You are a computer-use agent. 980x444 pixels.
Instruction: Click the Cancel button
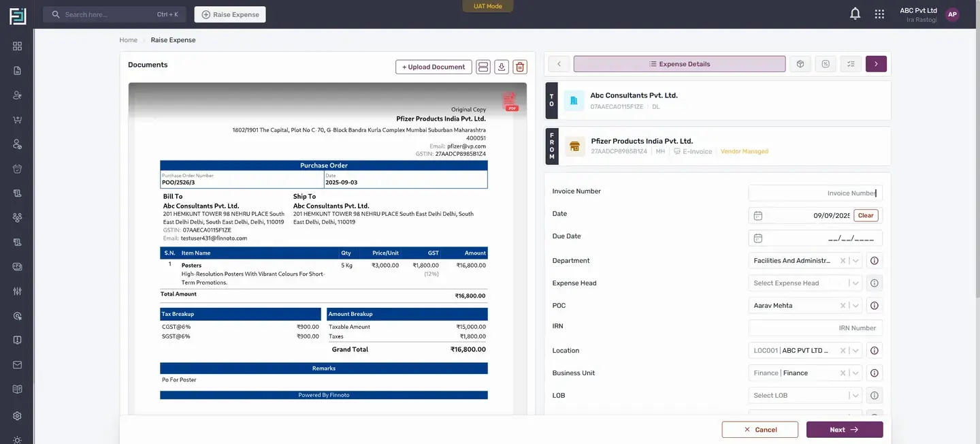[x=760, y=430]
